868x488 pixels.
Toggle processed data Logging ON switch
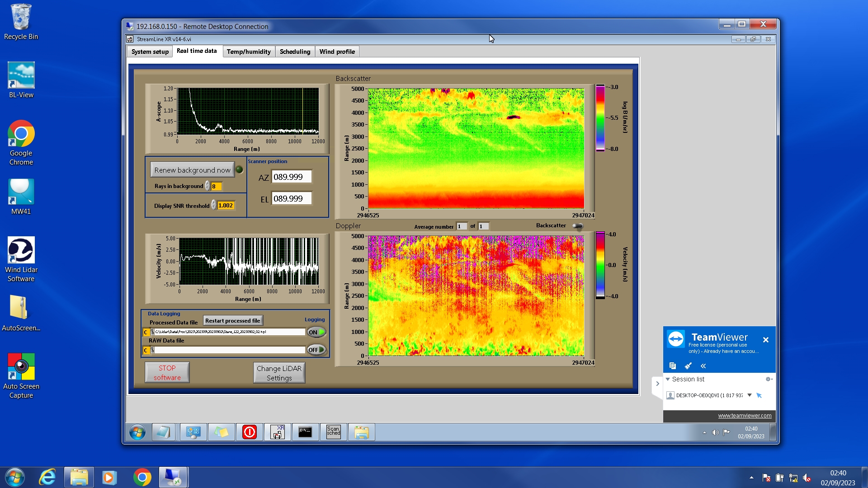316,332
